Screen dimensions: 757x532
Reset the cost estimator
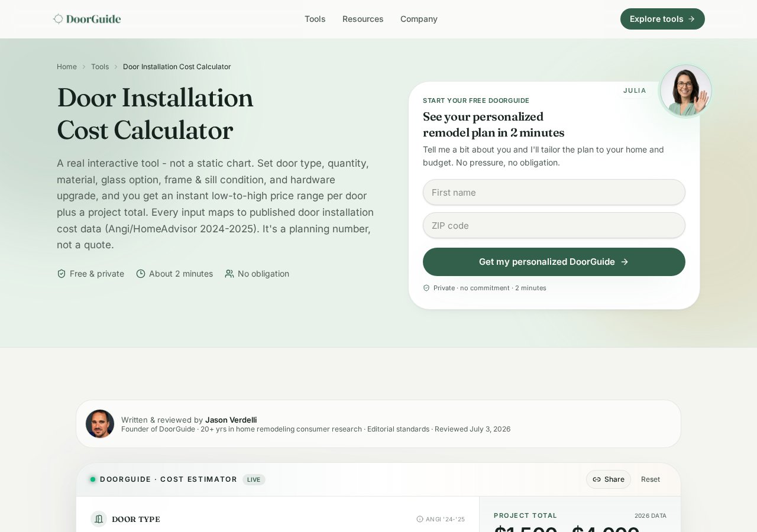coord(651,479)
